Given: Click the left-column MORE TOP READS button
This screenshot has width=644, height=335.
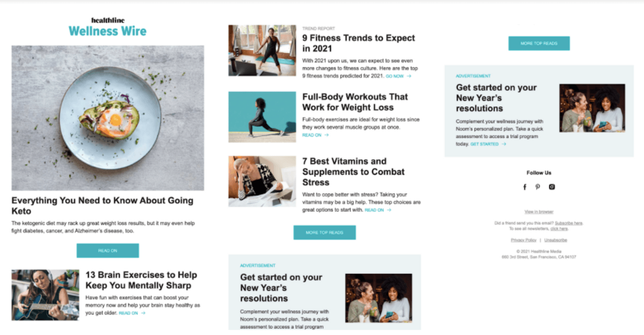Looking at the screenshot, I should tap(325, 233).
